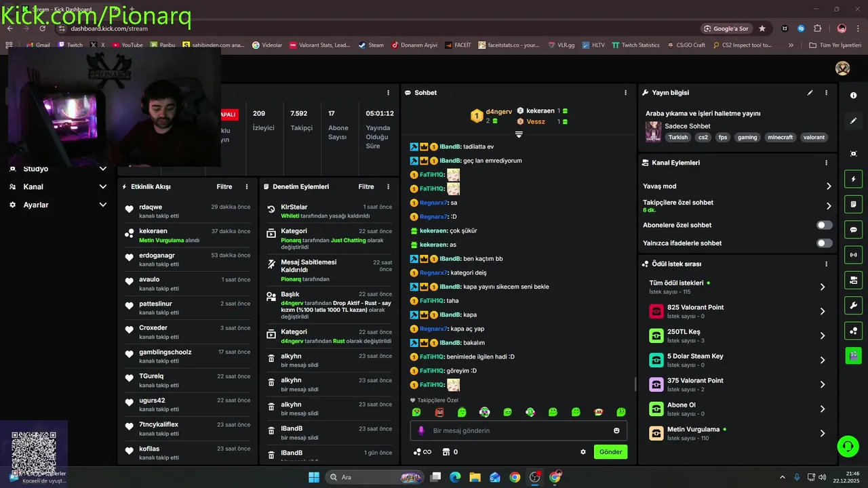Viewport: 868px width, 488px height.
Task: Open the Ödül istek sırası three-dot menu
Action: pyautogui.click(x=826, y=264)
